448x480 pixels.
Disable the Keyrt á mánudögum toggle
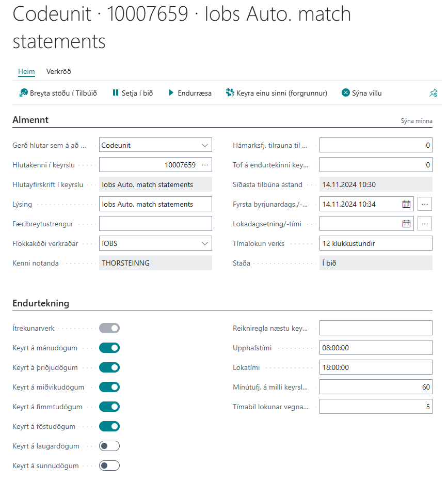point(109,348)
